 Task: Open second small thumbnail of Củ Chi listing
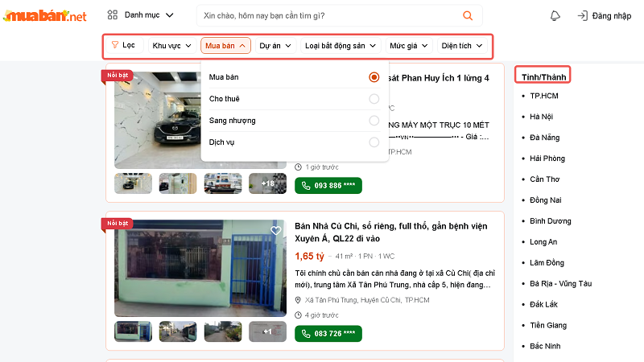[178, 331]
